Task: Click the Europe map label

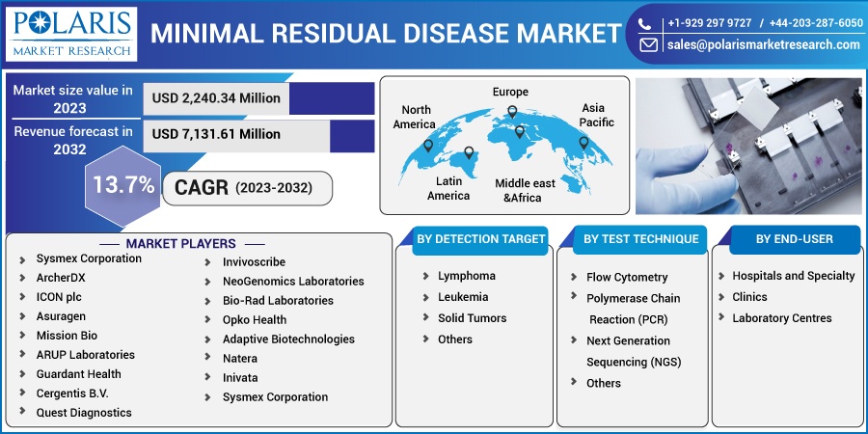Action: (510, 92)
